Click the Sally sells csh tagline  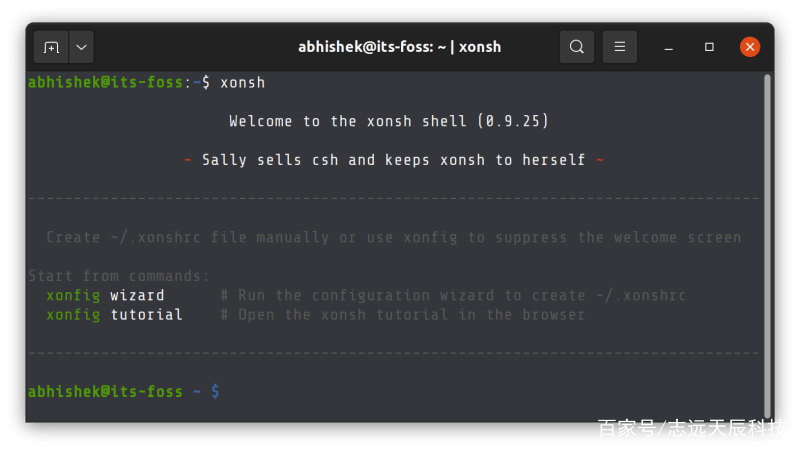pyautogui.click(x=393, y=160)
